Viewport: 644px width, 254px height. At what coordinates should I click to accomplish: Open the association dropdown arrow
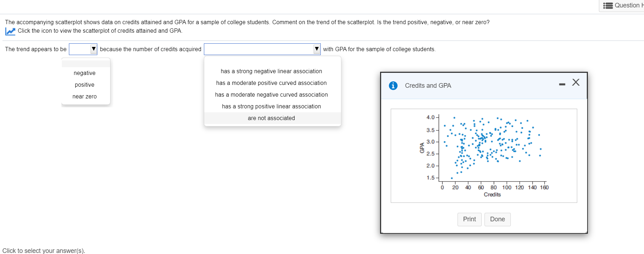316,49
